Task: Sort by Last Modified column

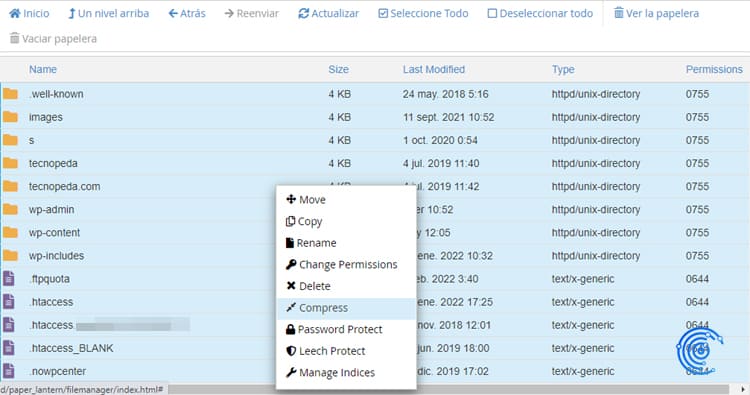Action: click(433, 69)
